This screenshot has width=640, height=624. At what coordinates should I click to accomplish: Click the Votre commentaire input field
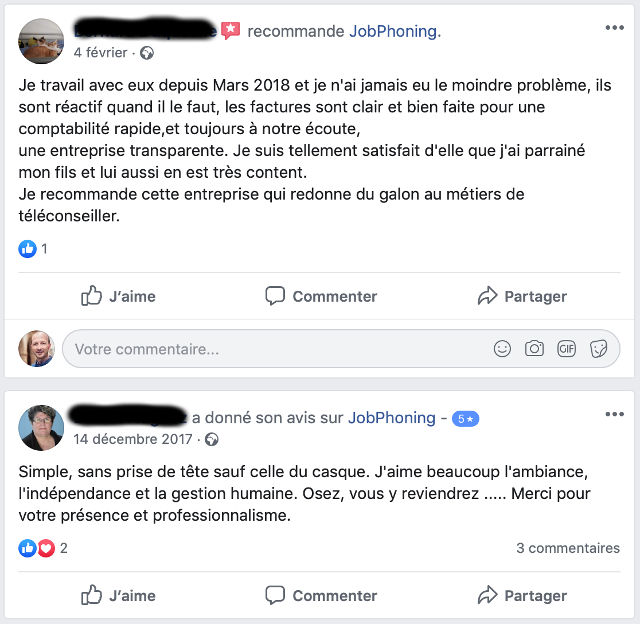(270, 349)
